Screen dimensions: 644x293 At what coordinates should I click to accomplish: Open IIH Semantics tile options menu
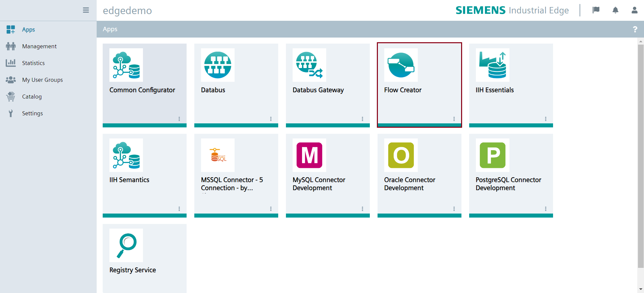pyautogui.click(x=179, y=209)
